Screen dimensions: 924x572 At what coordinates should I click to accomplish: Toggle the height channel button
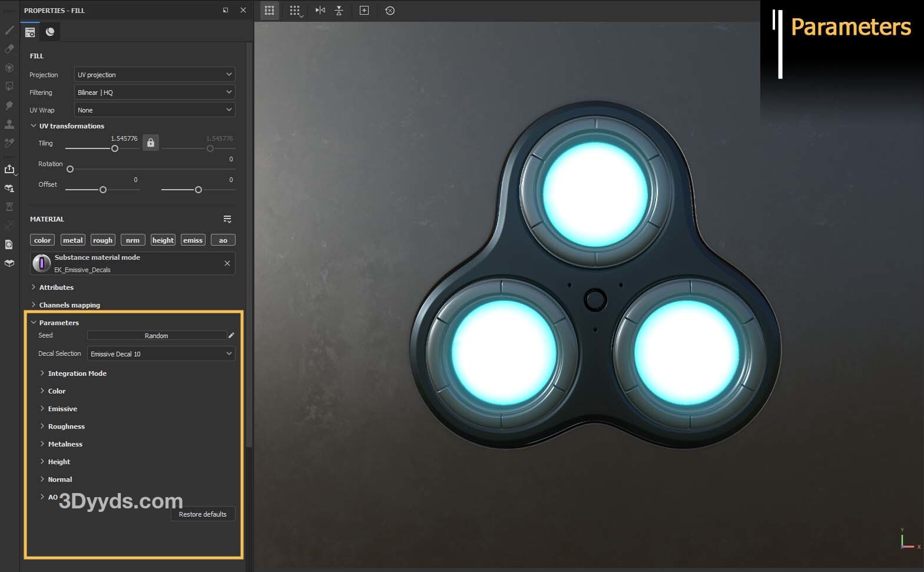163,240
